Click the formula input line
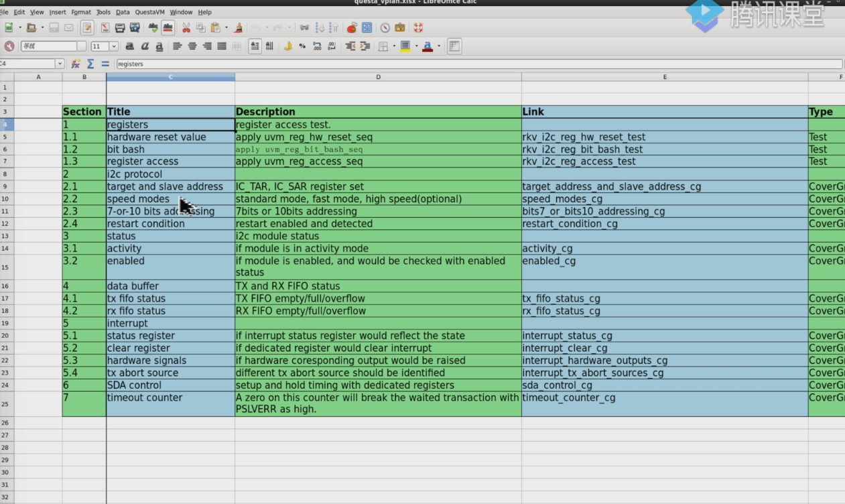Viewport: 845px width, 504px height. [479, 64]
